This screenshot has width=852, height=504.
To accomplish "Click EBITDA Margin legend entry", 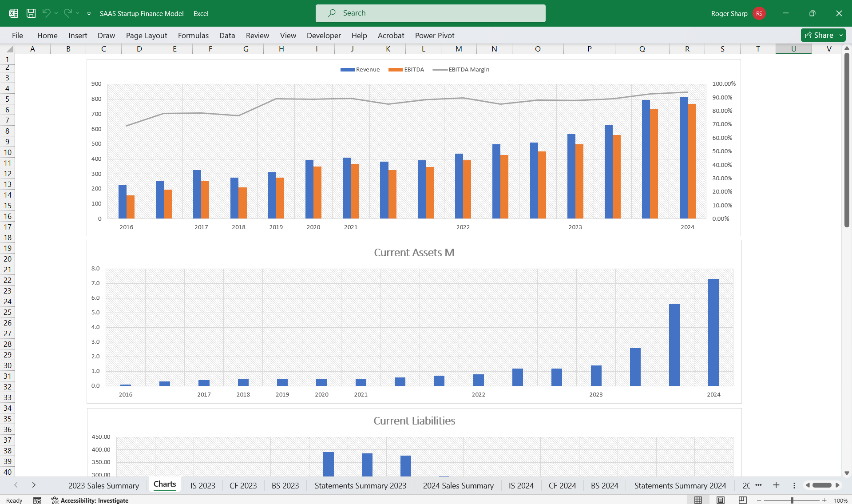I will (x=461, y=70).
